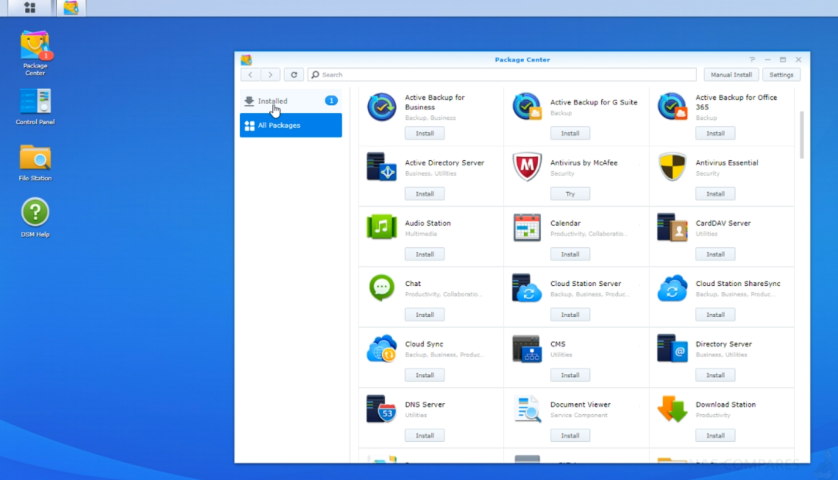Click the Active Directory Server icon

click(x=382, y=167)
